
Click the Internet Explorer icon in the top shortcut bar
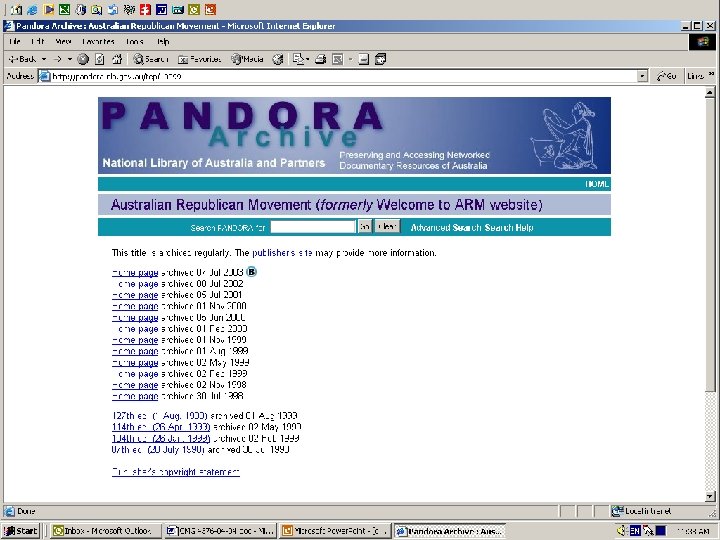coord(32,9)
